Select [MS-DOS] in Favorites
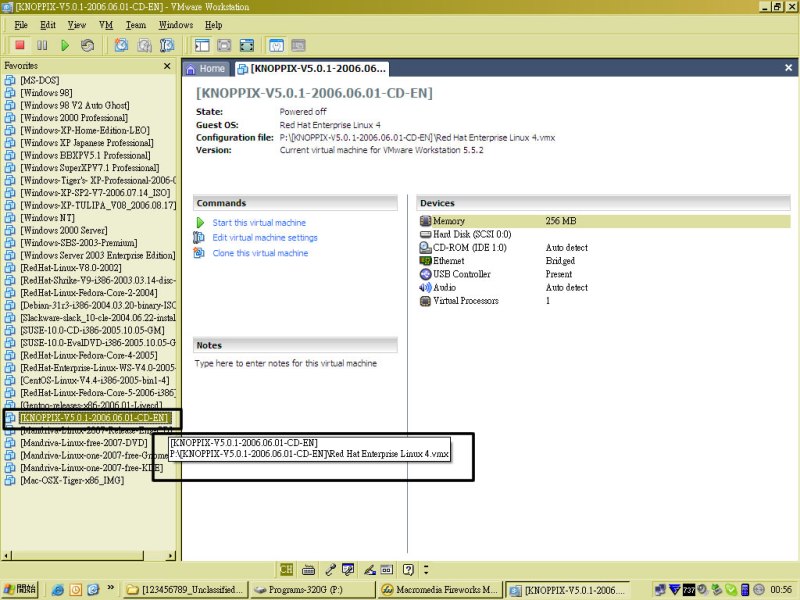This screenshot has width=800, height=600. click(x=39, y=80)
